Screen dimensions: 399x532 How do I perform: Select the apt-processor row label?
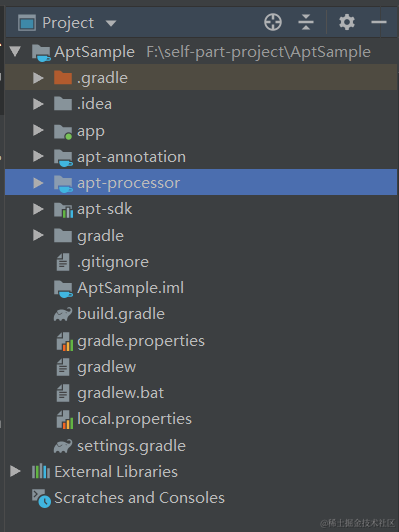tap(128, 184)
